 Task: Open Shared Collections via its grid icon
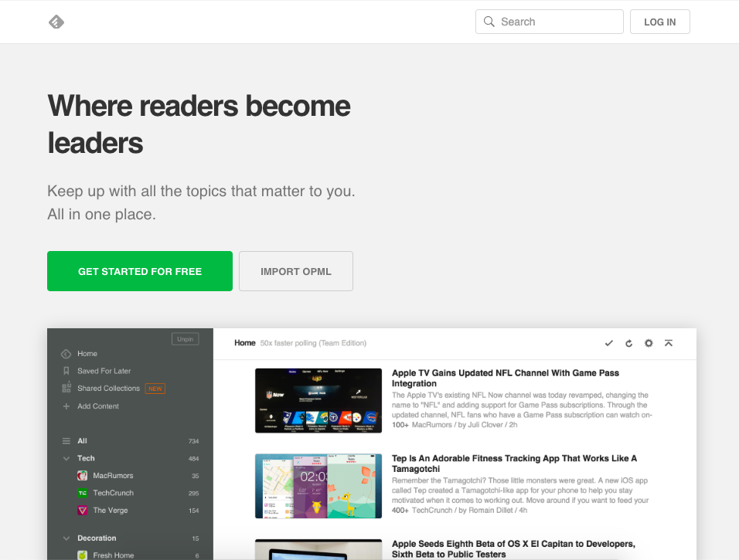tap(66, 389)
